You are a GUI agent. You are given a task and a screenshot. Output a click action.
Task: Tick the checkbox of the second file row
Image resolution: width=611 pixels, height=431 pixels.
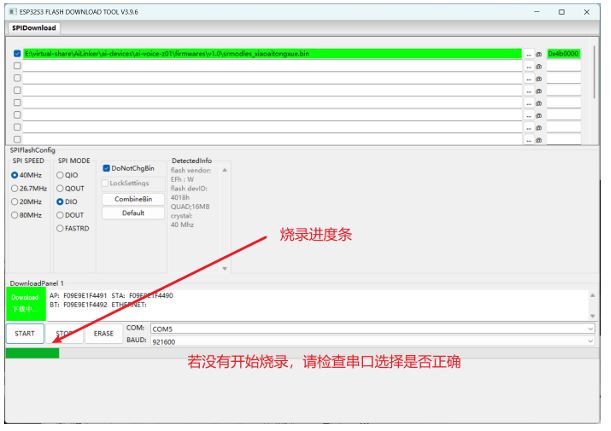tap(17, 65)
